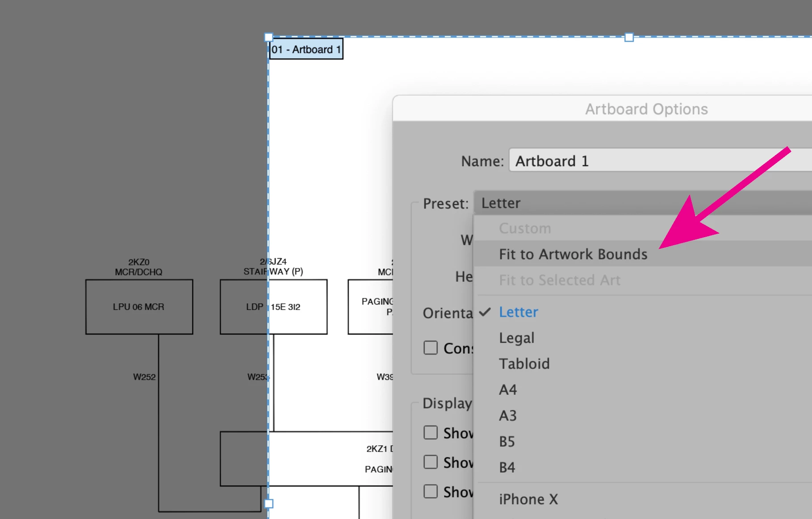Click the STAIRWAY (P) label

click(x=273, y=271)
